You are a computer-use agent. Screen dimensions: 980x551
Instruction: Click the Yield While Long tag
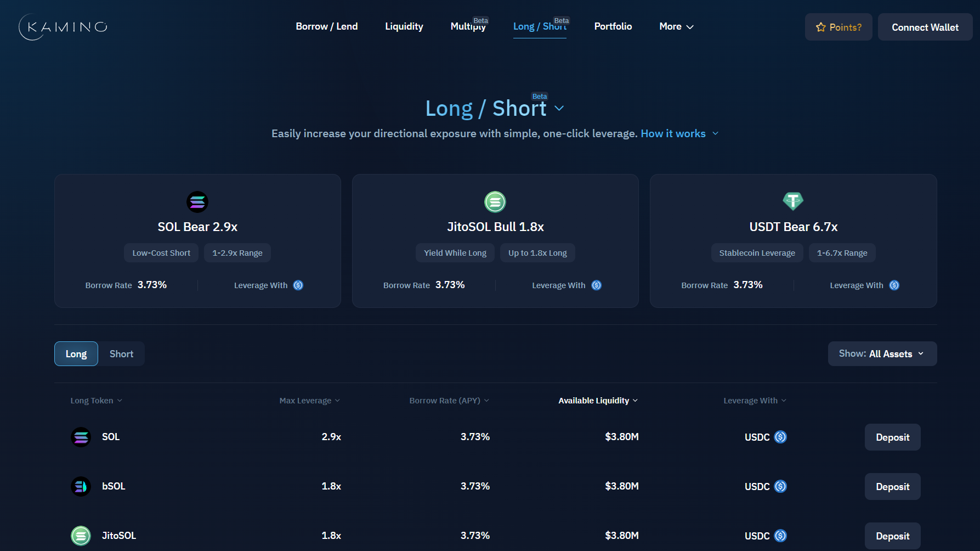(455, 253)
